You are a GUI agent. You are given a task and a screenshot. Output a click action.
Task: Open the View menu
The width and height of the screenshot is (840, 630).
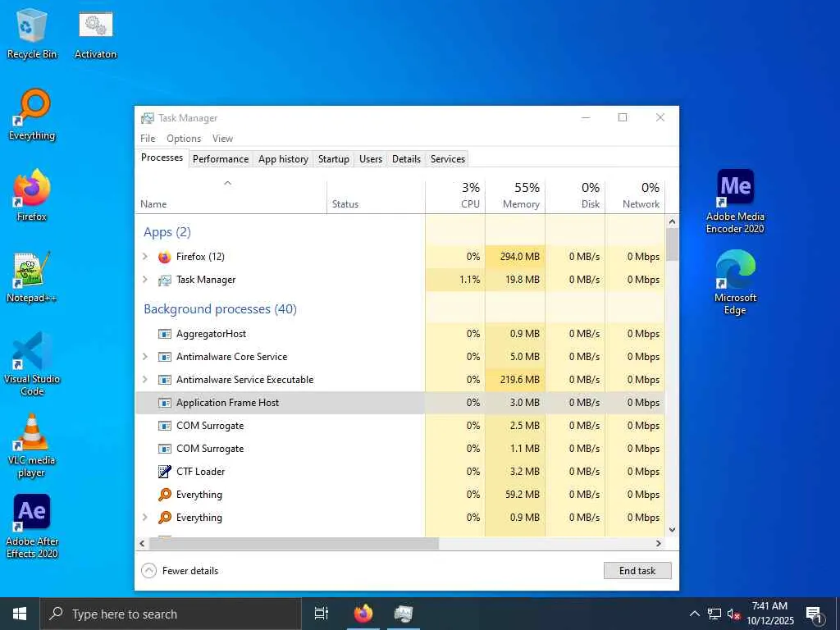pos(222,138)
